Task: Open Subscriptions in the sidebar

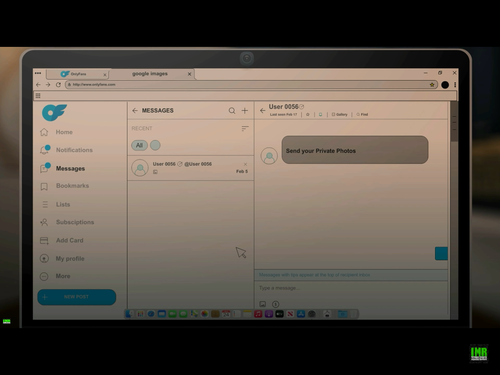Action: 67,222
